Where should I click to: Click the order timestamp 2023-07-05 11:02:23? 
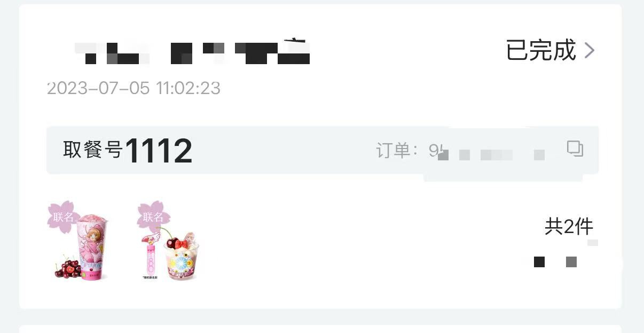point(133,88)
